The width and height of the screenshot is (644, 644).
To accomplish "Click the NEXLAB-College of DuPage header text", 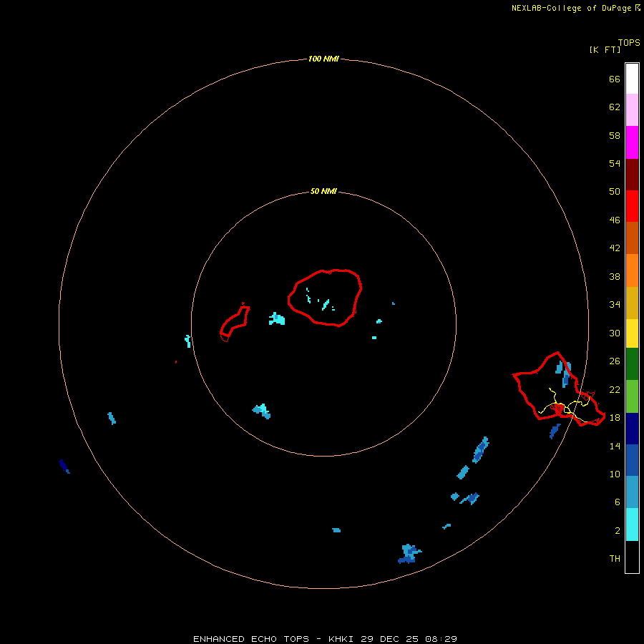I will [576, 8].
